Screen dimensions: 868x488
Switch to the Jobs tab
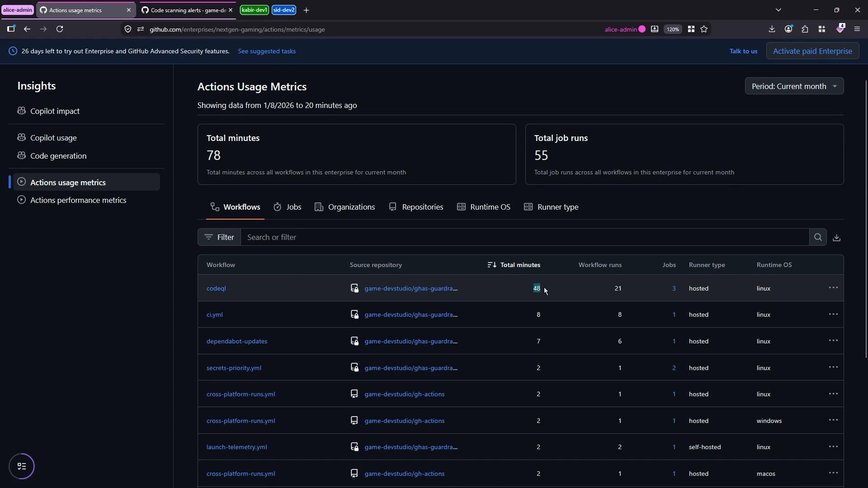point(288,207)
